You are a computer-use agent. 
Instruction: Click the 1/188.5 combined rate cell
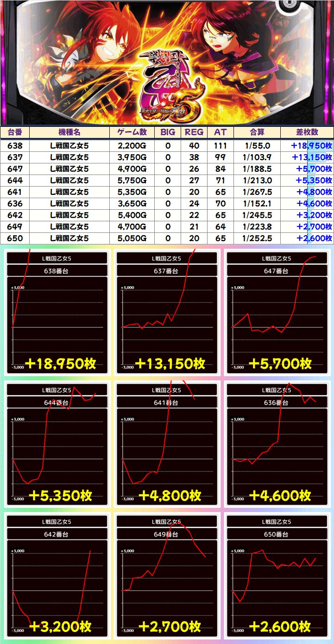257,169
